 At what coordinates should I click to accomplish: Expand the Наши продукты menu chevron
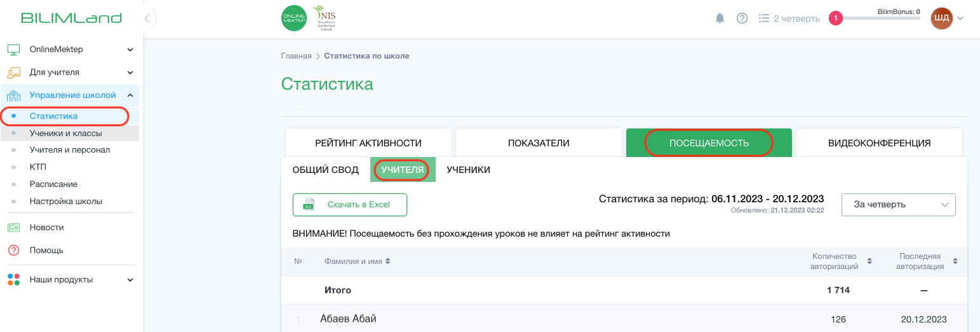pos(130,280)
